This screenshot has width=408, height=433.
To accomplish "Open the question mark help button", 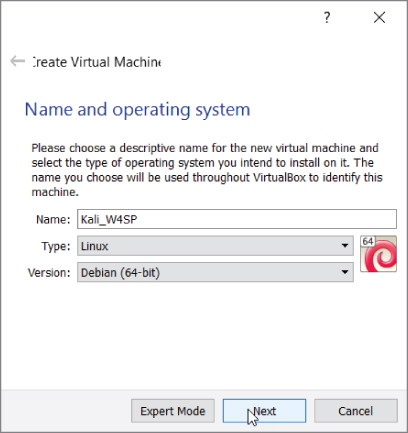I will click(x=327, y=17).
